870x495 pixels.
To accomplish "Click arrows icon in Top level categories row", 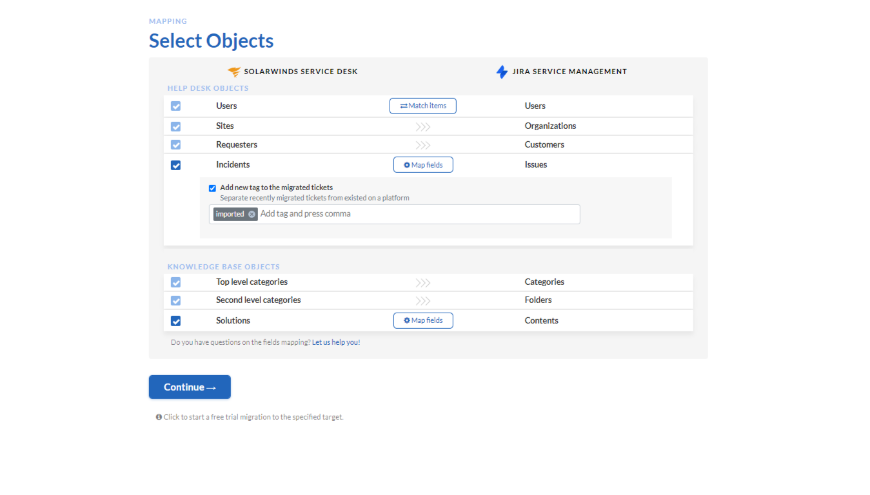I will [423, 283].
